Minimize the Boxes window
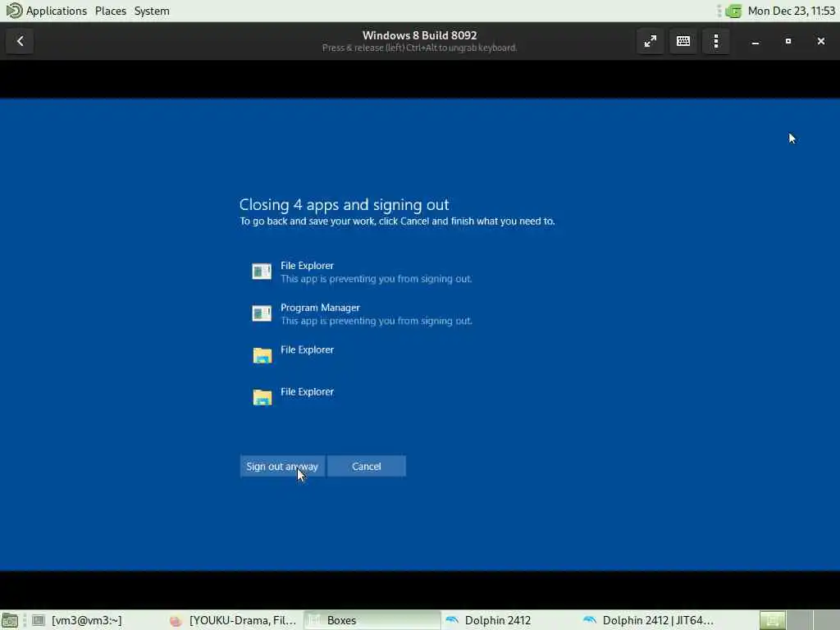 (756, 41)
